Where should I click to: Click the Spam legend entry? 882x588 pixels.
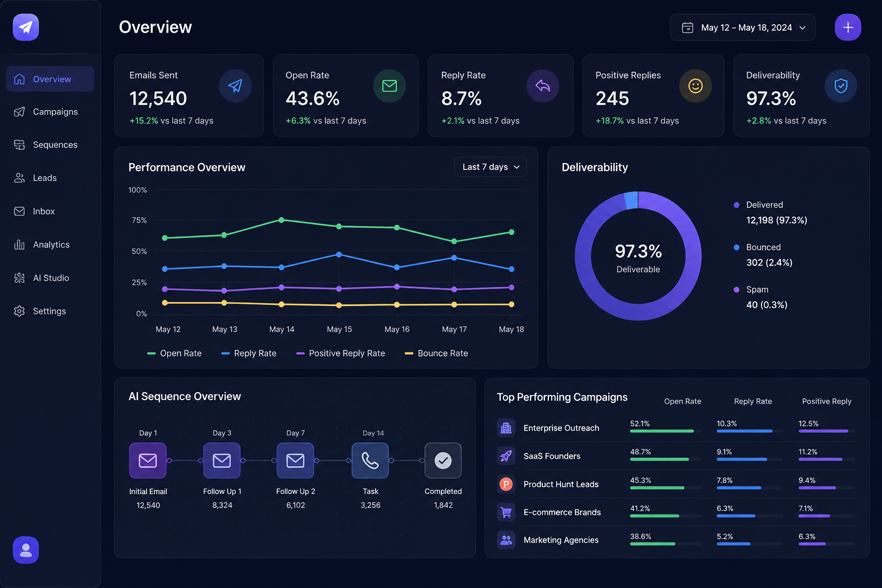point(760,297)
